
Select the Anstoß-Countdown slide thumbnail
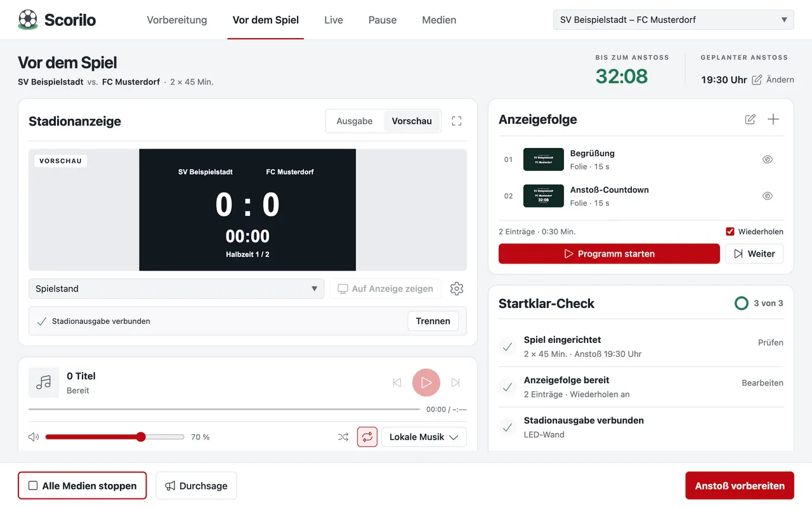pos(544,196)
